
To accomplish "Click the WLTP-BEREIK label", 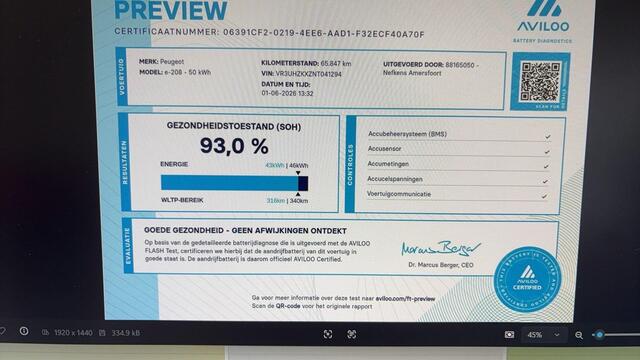I will [182, 200].
